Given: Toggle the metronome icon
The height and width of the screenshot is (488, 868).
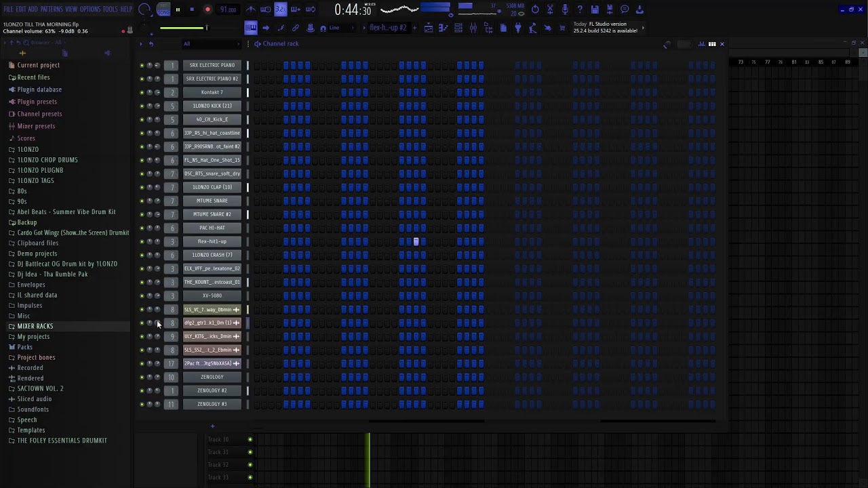Looking at the screenshot, I should [251, 9].
